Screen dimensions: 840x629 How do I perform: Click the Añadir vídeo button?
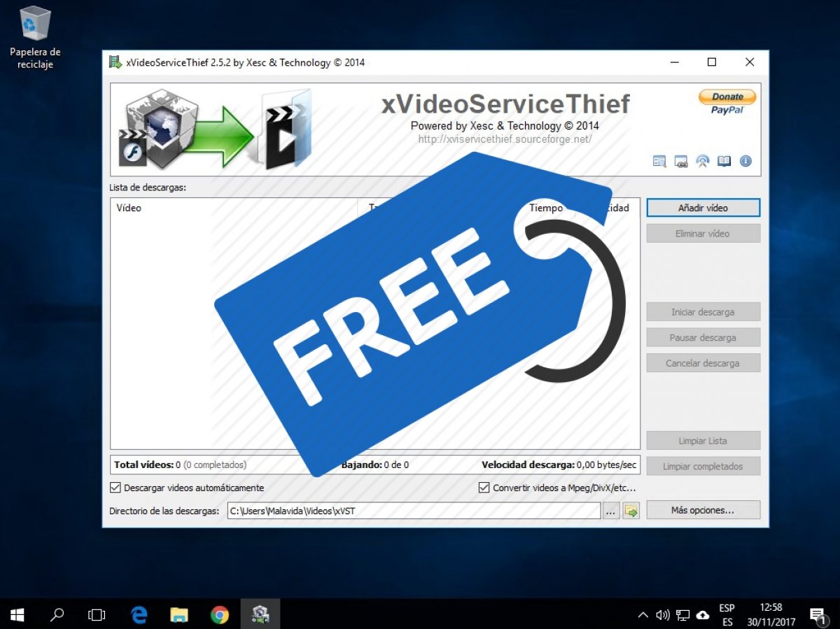click(x=703, y=208)
